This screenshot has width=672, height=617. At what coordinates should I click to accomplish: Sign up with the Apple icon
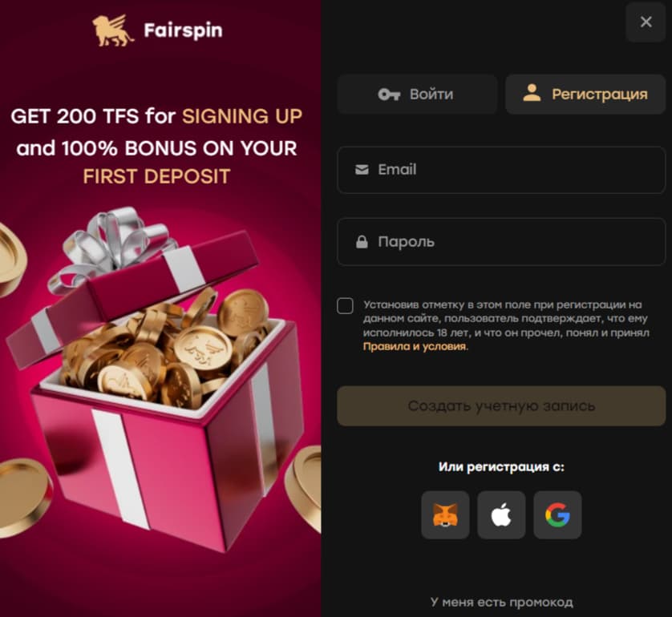pos(501,514)
